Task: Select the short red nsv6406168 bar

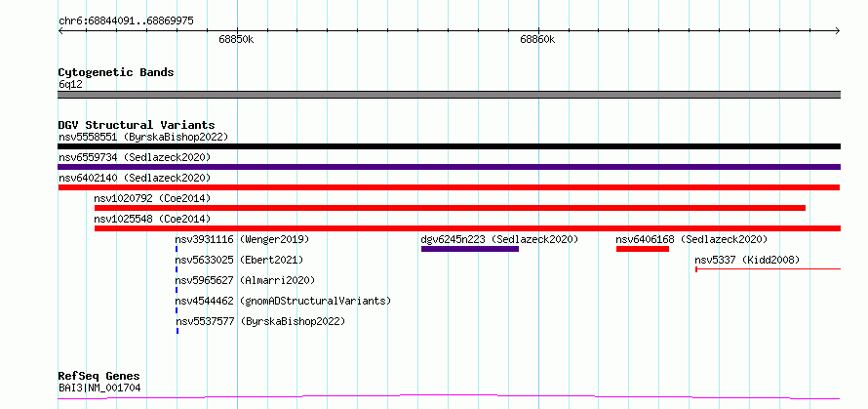Action: coord(643,249)
